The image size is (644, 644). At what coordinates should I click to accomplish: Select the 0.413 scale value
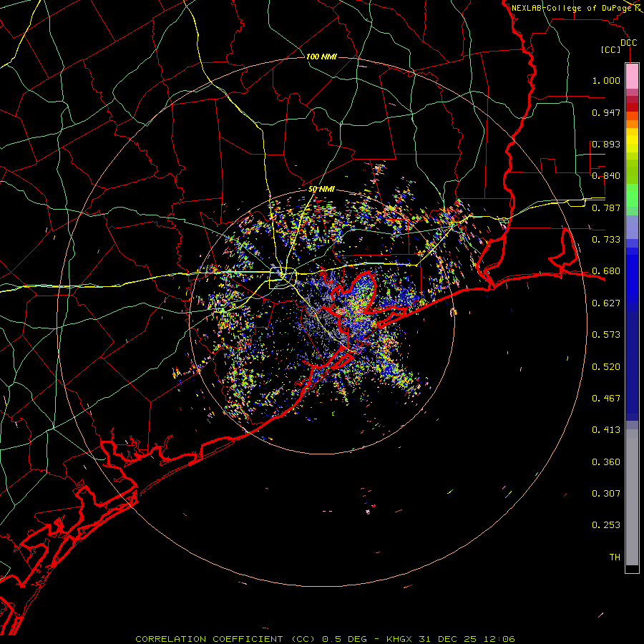click(x=606, y=430)
